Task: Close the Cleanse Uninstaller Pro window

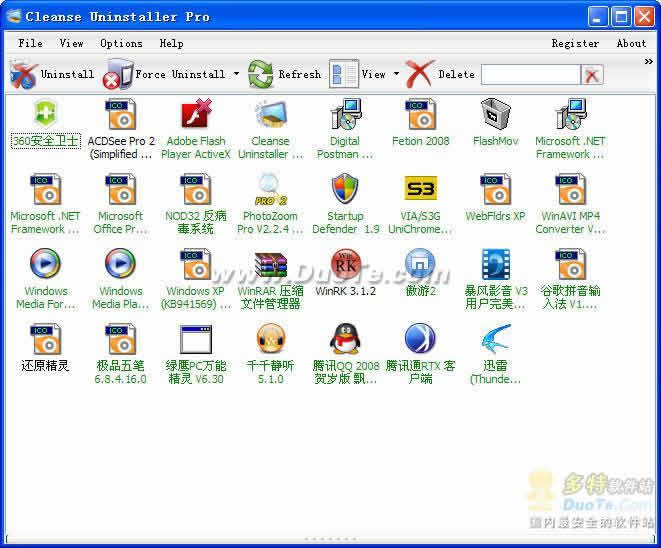Action: pyautogui.click(x=644, y=17)
